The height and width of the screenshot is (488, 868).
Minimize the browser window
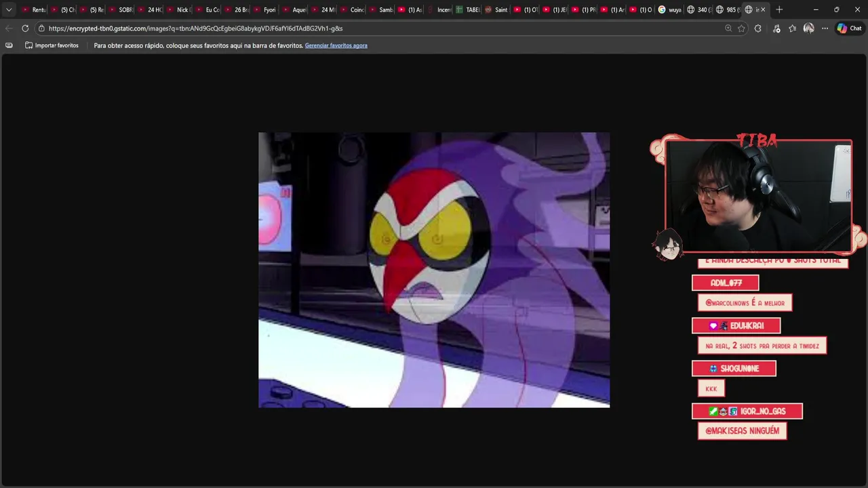point(816,9)
